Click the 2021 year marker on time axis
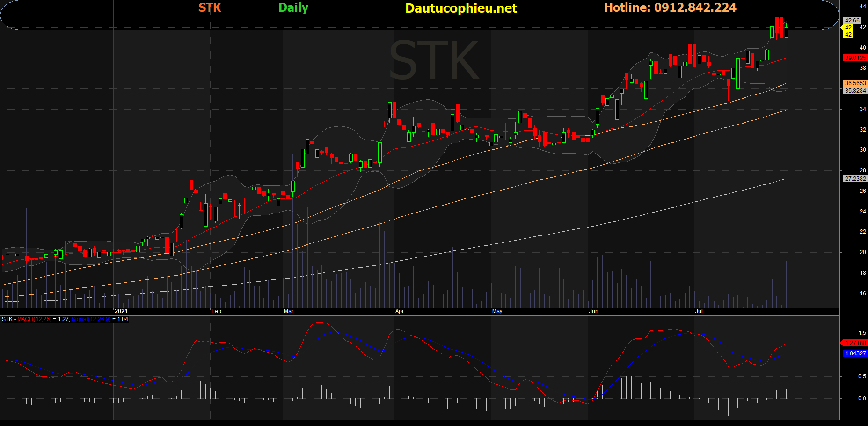Viewport: 868px width, 426px height. pyautogui.click(x=121, y=311)
